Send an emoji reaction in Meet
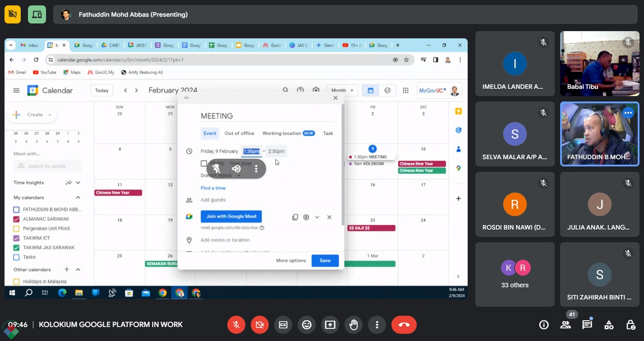Viewport: 644px width, 341px height. point(307,325)
